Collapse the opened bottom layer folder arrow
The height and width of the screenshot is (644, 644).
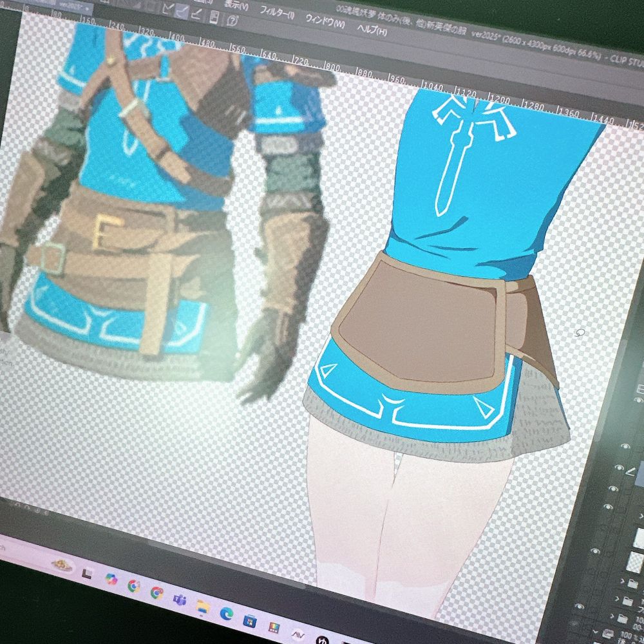pyautogui.click(x=596, y=632)
